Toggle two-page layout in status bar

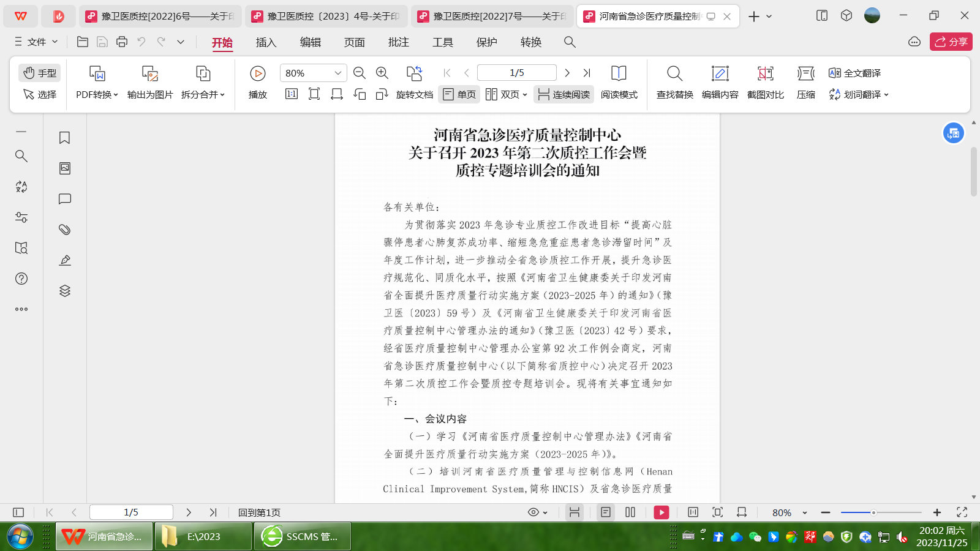click(x=630, y=512)
